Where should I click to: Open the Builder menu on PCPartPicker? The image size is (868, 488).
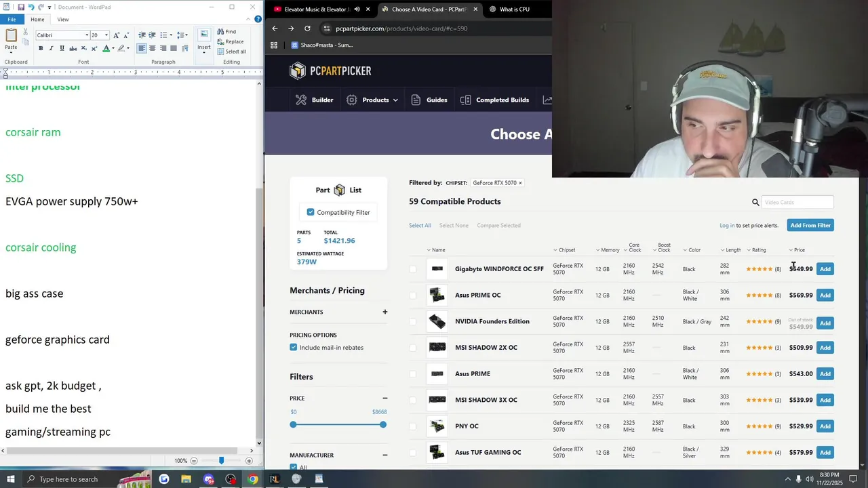pos(315,100)
